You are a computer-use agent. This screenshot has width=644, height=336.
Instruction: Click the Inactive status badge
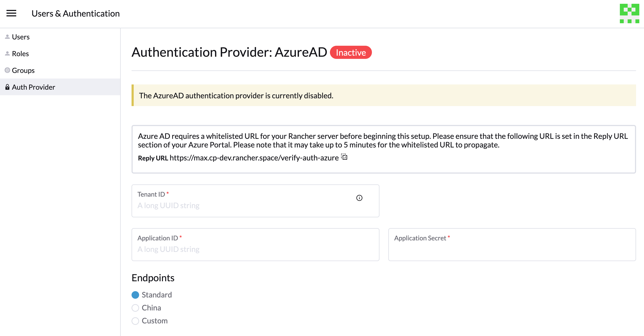tap(351, 52)
